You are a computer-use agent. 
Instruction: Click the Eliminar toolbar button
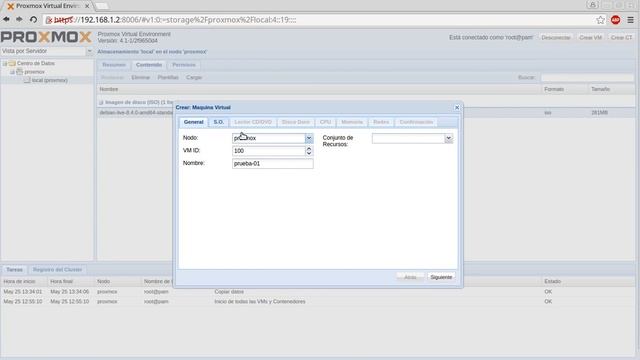point(140,77)
